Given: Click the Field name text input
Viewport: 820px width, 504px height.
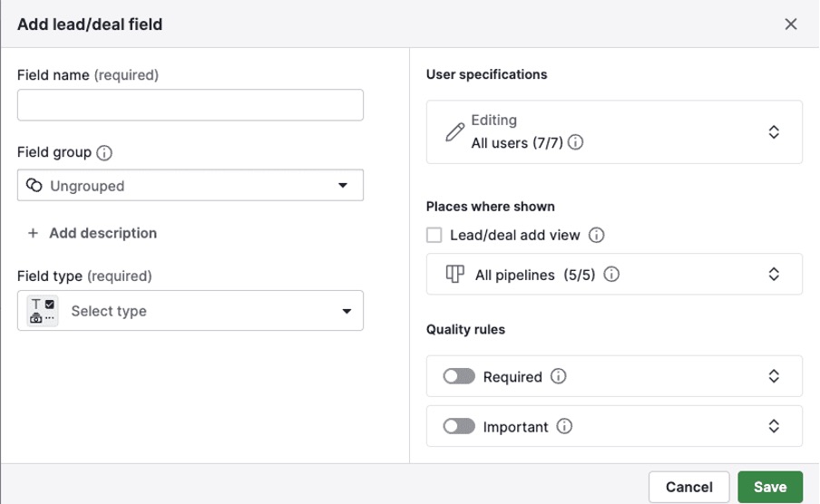Looking at the screenshot, I should [190, 105].
